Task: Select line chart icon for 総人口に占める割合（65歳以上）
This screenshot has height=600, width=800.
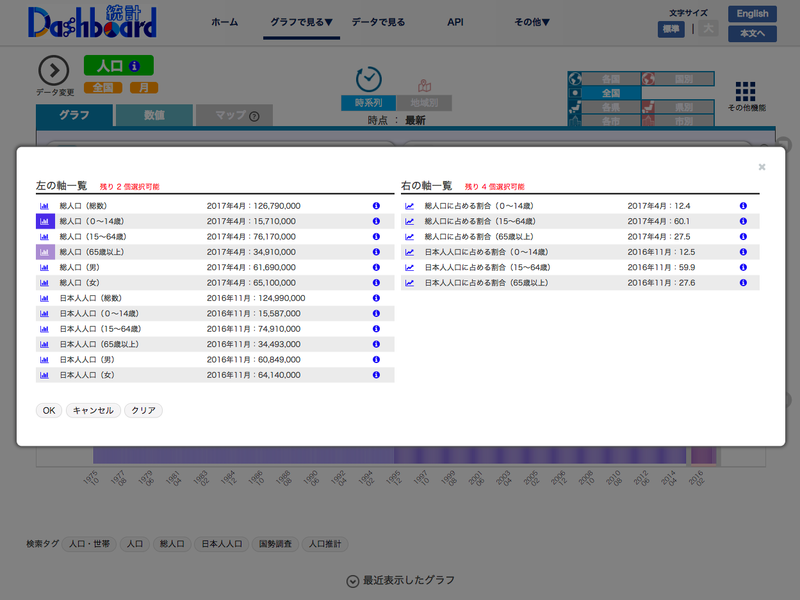Action: (x=409, y=237)
